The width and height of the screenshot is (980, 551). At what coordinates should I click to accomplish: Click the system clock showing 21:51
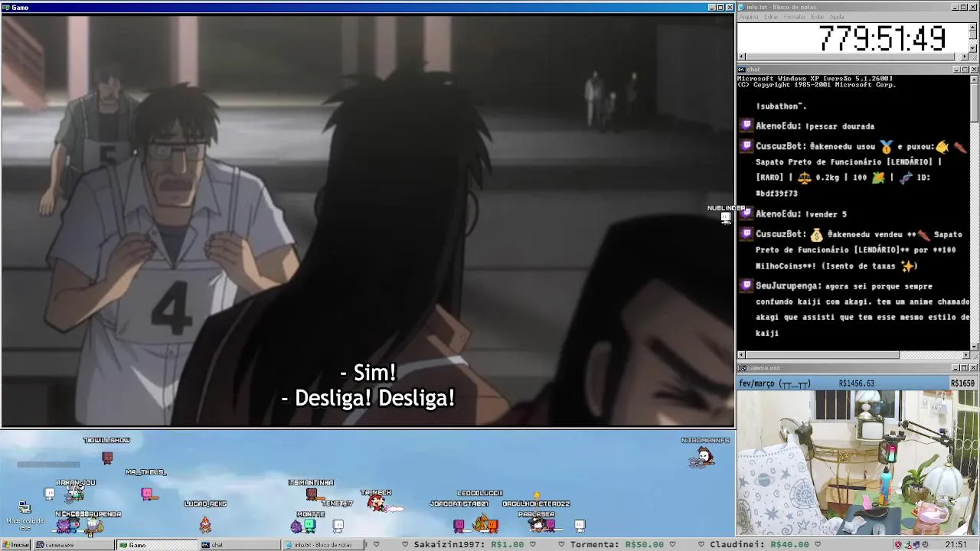[x=955, y=545]
